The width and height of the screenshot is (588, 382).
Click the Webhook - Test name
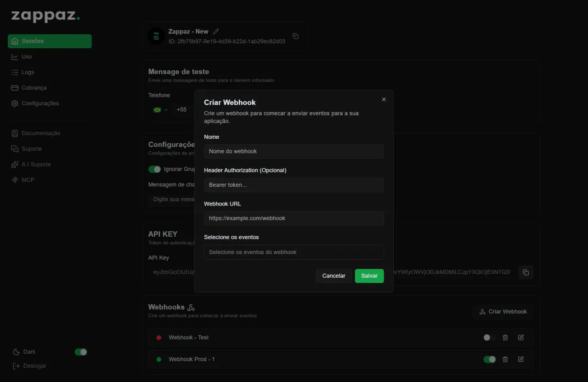(188, 337)
